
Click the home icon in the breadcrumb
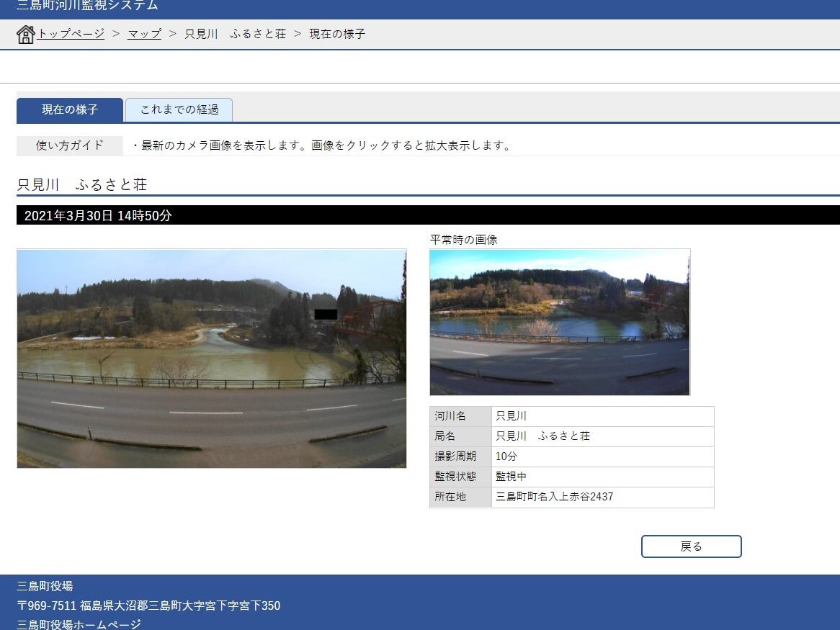pos(25,35)
